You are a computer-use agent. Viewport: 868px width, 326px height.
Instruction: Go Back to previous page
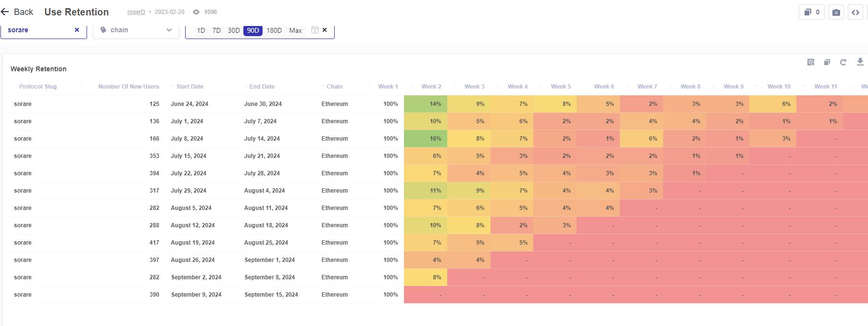pyautogui.click(x=17, y=12)
